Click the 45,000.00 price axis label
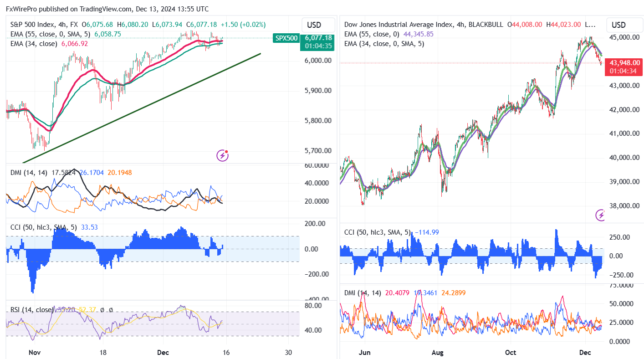The width and height of the screenshot is (644, 359). (x=624, y=37)
